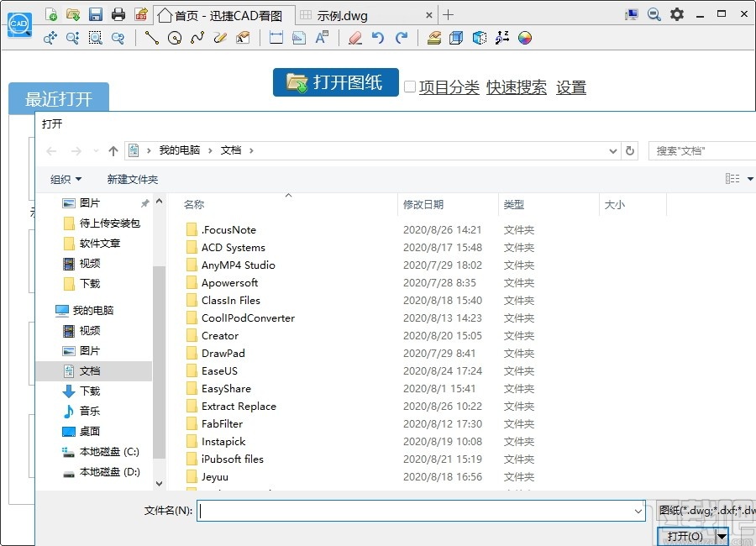The width and height of the screenshot is (756, 546).
Task: Click the 搜索"文档" search field
Action: 702,151
